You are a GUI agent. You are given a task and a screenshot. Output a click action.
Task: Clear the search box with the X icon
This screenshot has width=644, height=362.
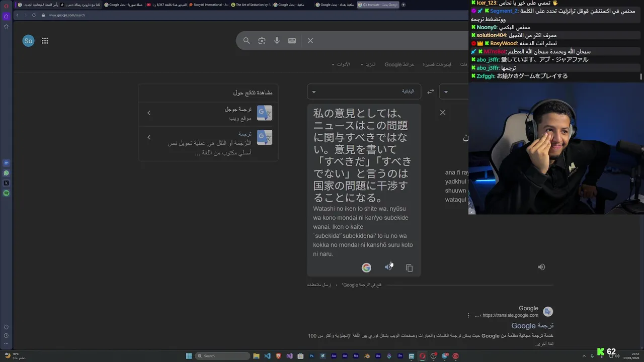coord(310,41)
